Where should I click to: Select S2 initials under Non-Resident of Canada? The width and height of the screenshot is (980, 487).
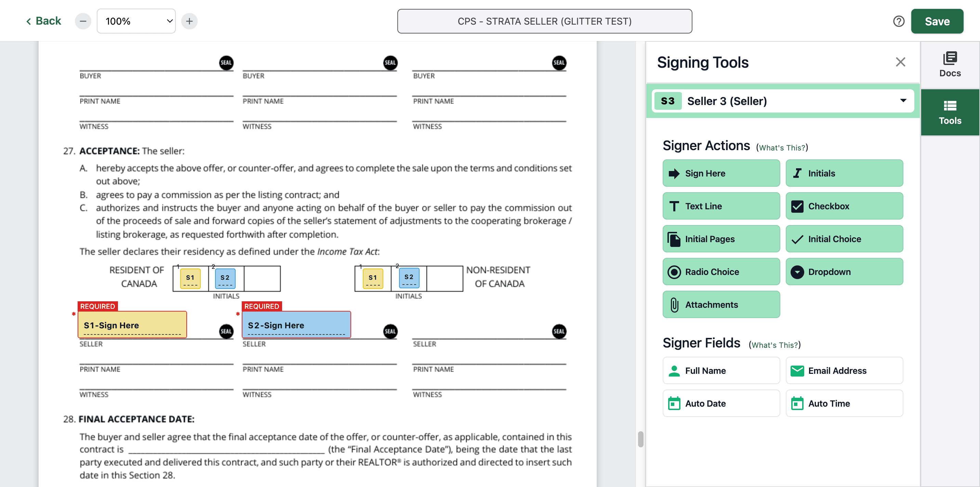(409, 278)
